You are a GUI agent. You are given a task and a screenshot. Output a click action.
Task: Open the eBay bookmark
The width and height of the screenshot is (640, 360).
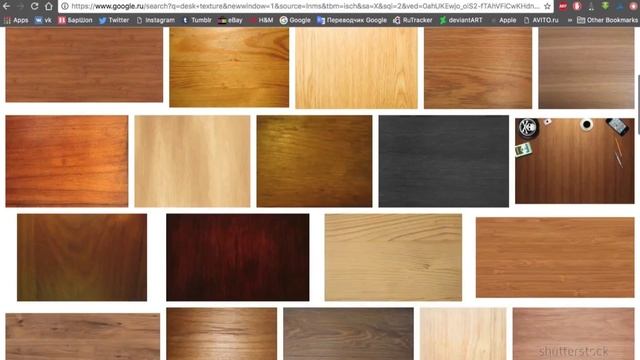tap(230, 20)
